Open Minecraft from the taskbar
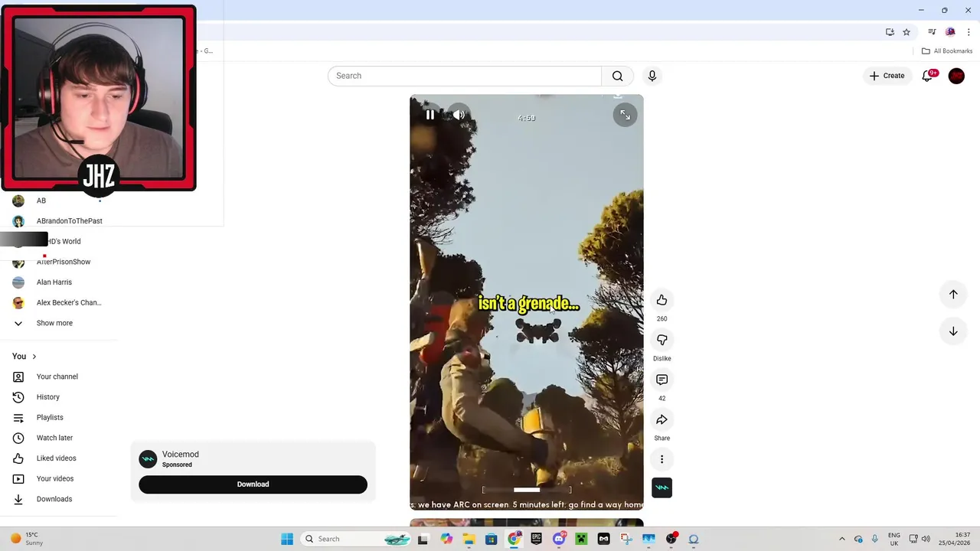 (581, 539)
